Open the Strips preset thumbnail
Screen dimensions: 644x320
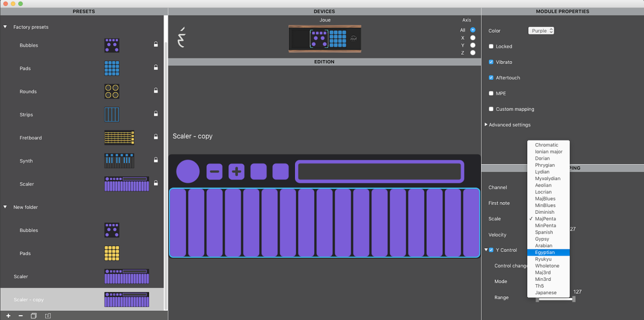pyautogui.click(x=112, y=115)
